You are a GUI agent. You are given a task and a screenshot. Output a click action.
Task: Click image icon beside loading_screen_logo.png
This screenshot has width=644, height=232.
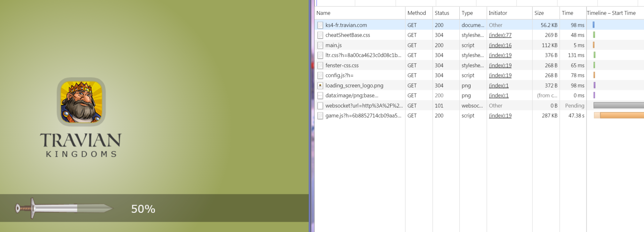(x=320, y=85)
